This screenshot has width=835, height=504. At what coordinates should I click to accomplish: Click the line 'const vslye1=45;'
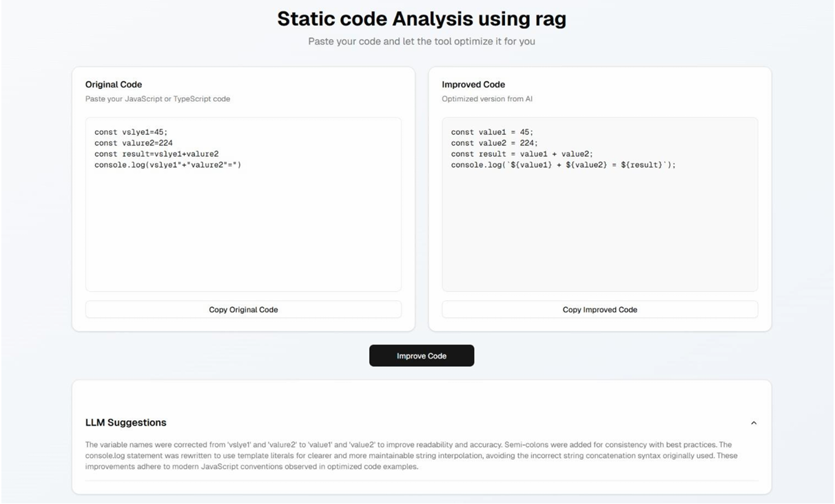pyautogui.click(x=131, y=132)
